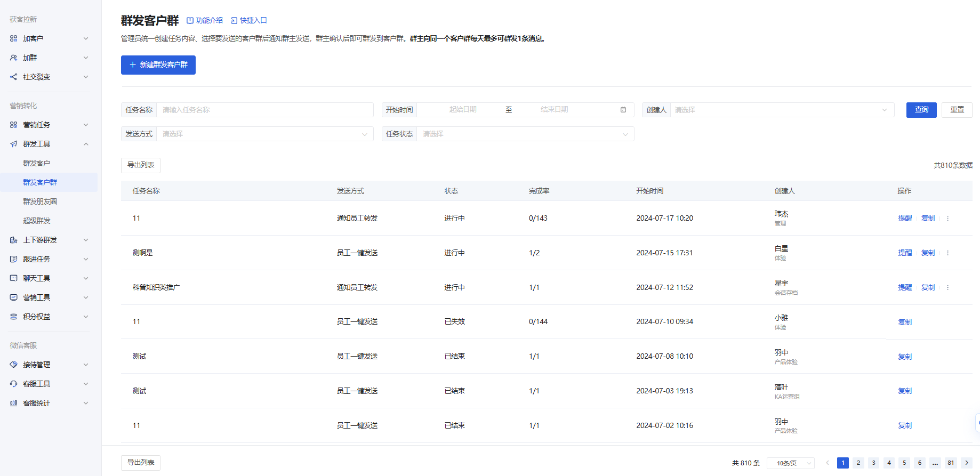Open 群发客户 submenu item

click(x=37, y=163)
